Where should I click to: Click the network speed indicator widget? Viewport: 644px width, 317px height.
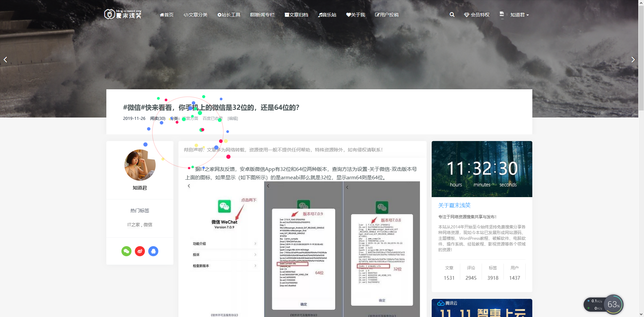point(595,305)
